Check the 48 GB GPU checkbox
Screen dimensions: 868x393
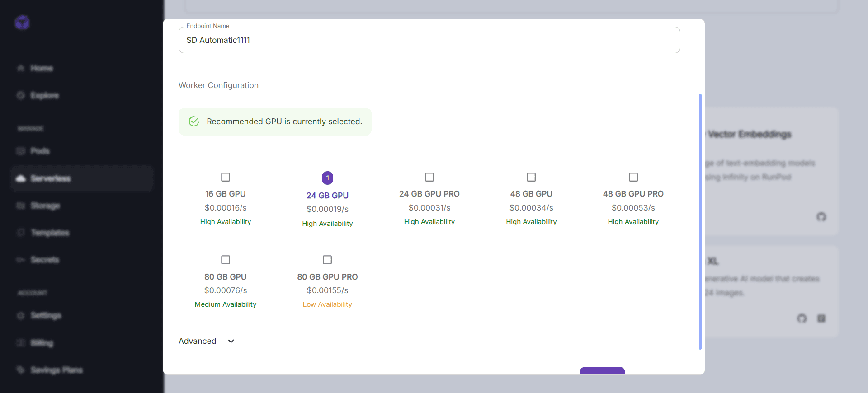[x=531, y=177]
